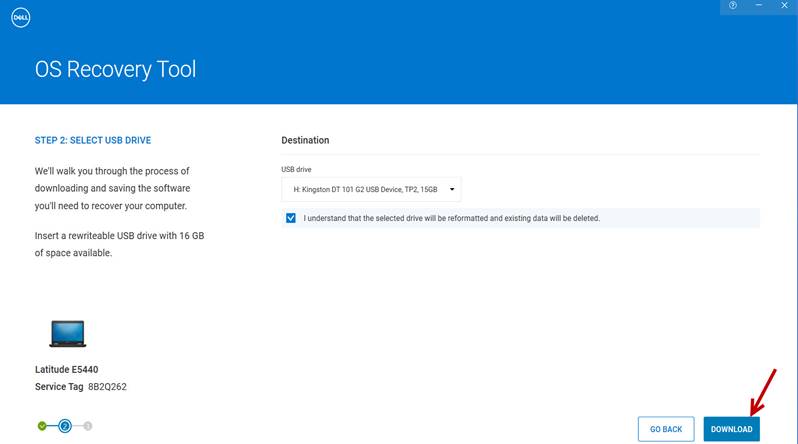798x444 pixels.
Task: Click the 'I understand that the selected drive' label
Action: coord(451,218)
